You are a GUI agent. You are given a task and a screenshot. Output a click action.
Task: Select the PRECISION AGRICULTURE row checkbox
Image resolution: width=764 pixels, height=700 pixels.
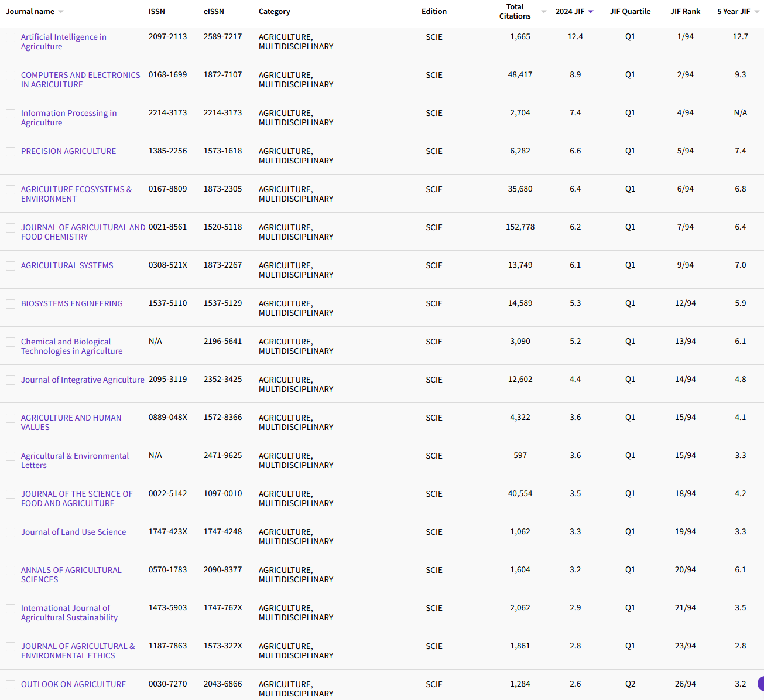[x=11, y=152]
